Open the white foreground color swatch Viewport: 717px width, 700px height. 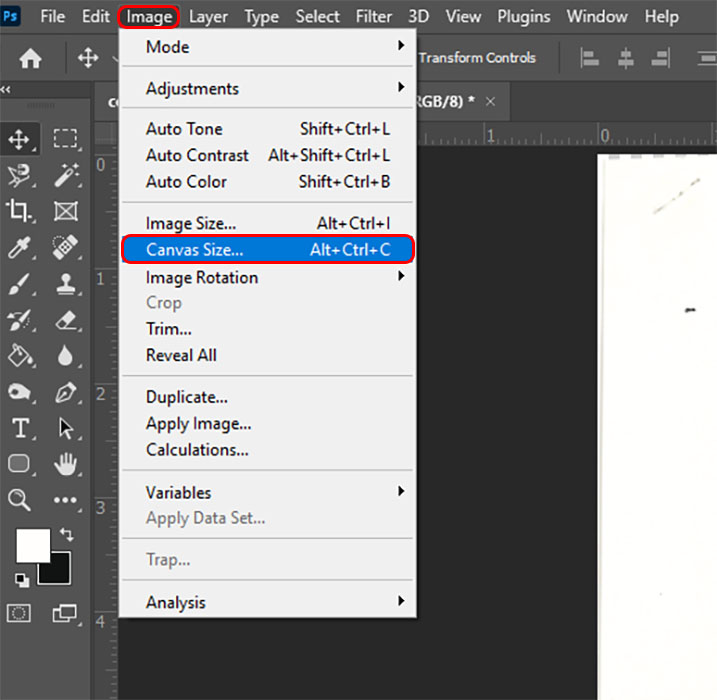pos(32,545)
